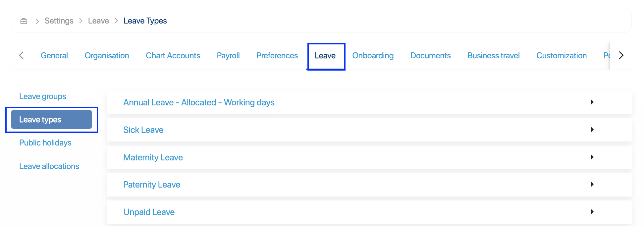Image resolution: width=644 pixels, height=226 pixels.
Task: Expand the Sick Leave row arrow
Action: point(592,130)
